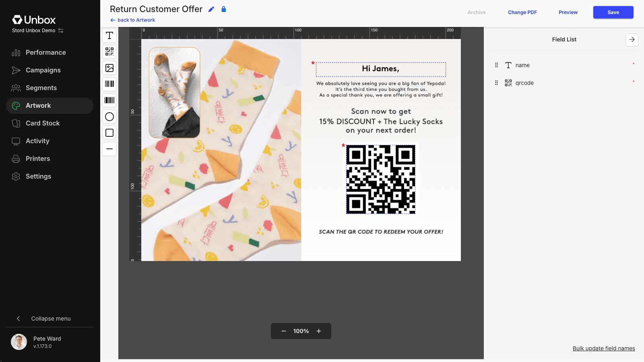Screen dimensions: 644x362
Task: Click drag handle for qrcode field
Action: (x=496, y=83)
